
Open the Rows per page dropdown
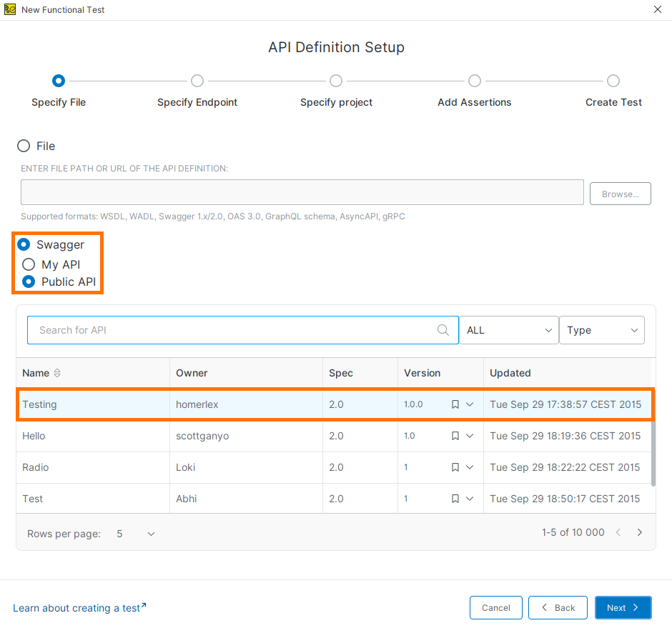[x=136, y=534]
